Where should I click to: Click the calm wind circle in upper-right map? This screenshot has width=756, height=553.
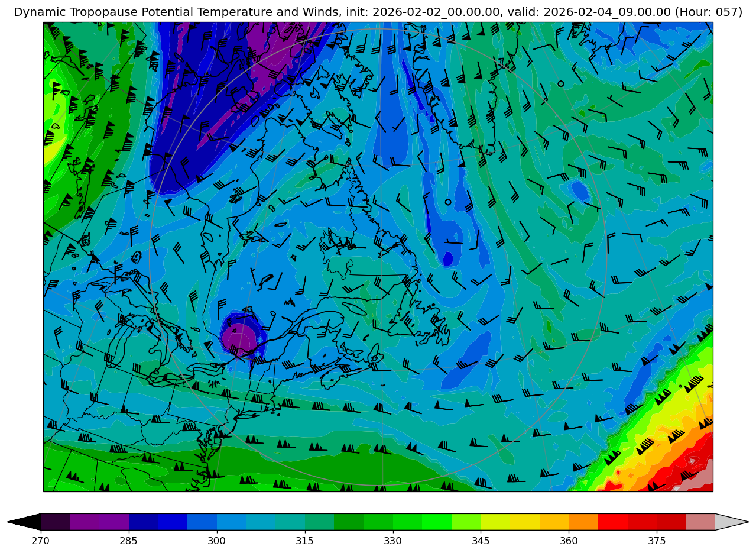point(560,83)
